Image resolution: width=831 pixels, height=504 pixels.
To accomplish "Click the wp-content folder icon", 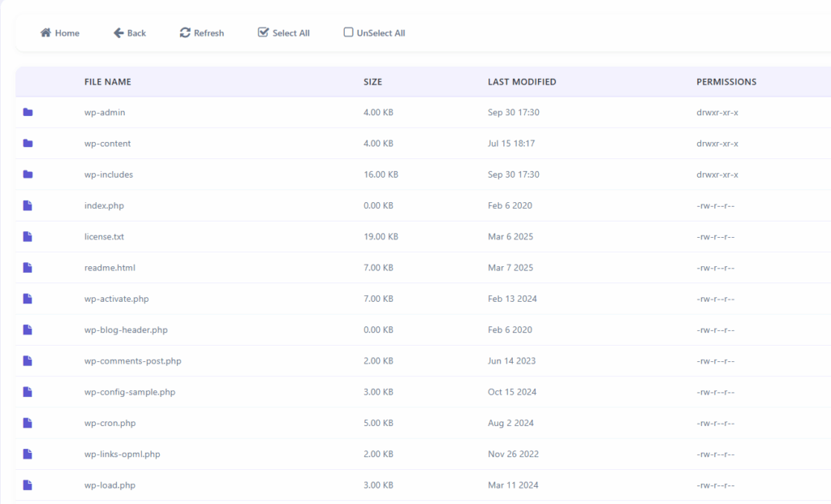I will click(x=28, y=144).
